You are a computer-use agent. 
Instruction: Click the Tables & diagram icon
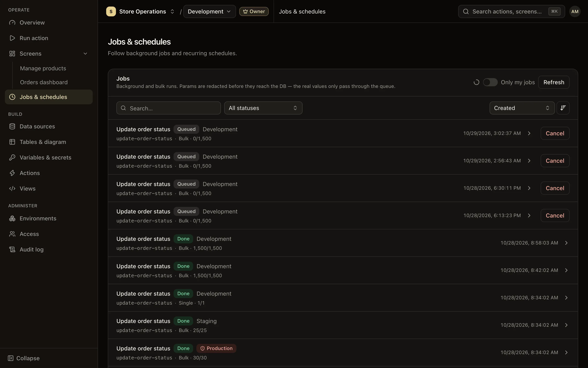12,142
